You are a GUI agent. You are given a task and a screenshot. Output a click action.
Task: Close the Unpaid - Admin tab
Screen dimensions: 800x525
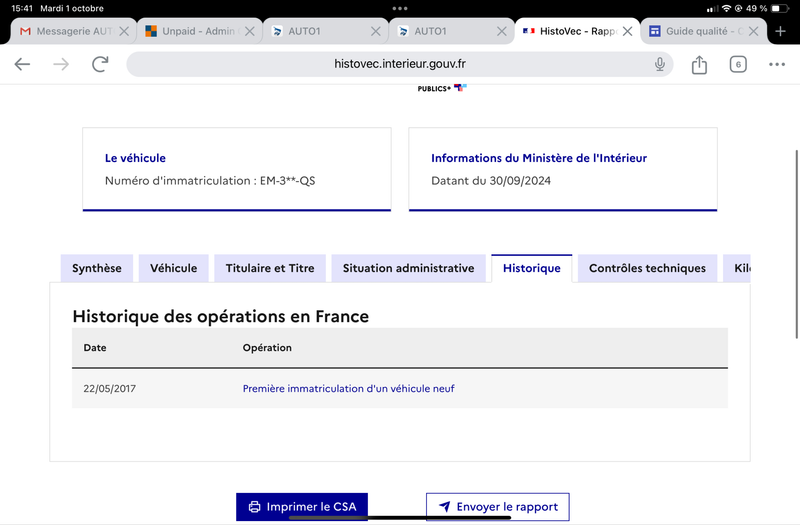tap(249, 31)
